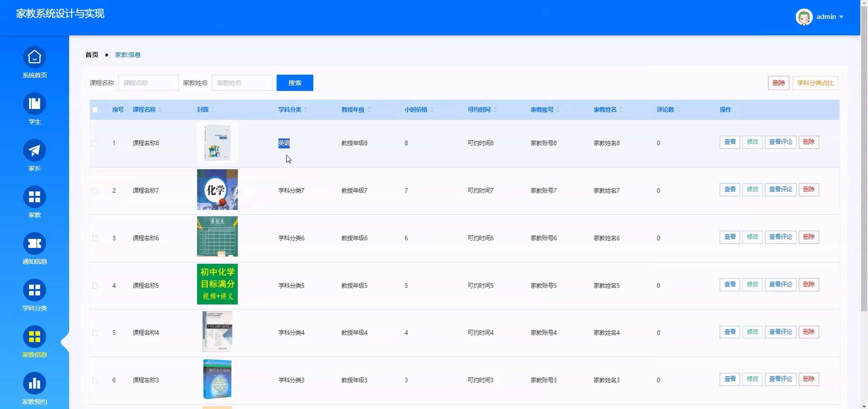This screenshot has height=409, width=868.
Task: Sort by 小时价格 column arrows
Action: (x=432, y=110)
